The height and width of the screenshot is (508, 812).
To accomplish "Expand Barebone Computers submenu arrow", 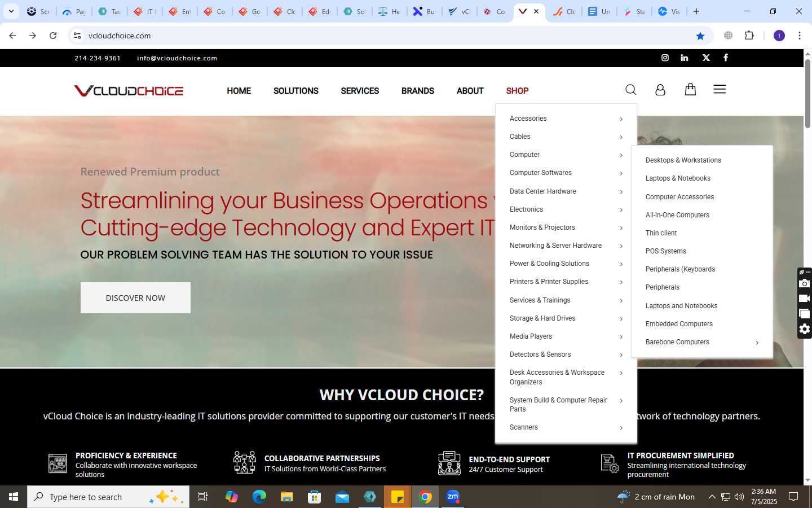I will coord(757,343).
